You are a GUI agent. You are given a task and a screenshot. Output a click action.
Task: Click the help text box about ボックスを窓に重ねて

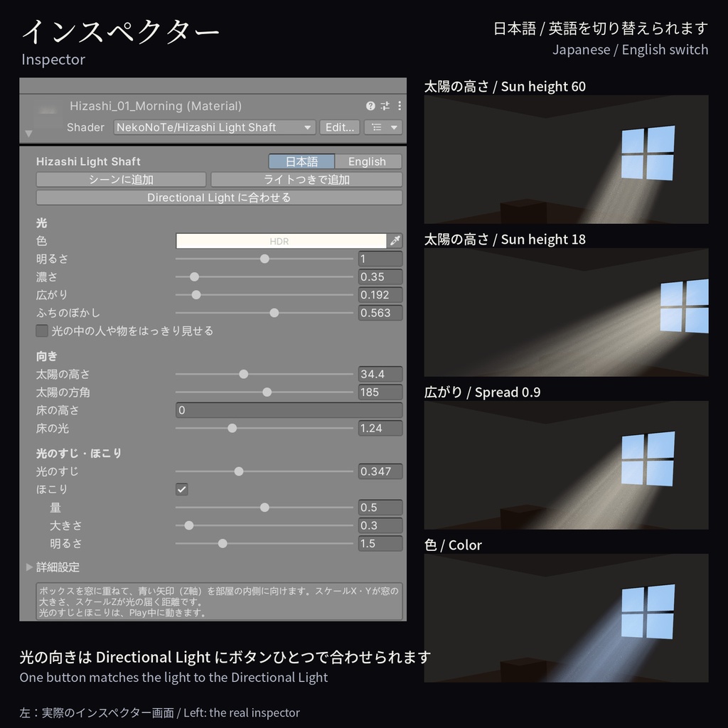(219, 601)
